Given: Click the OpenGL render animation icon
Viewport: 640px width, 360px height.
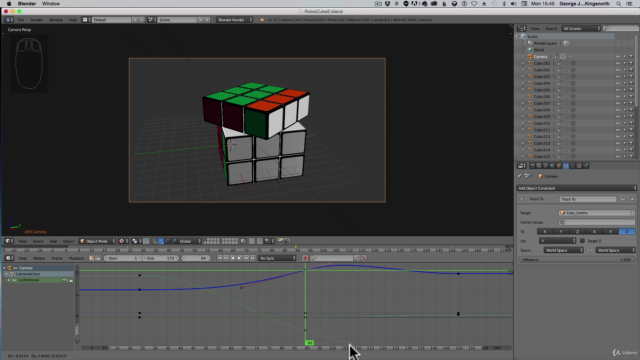Looking at the screenshot, I should pyautogui.click(x=286, y=241).
